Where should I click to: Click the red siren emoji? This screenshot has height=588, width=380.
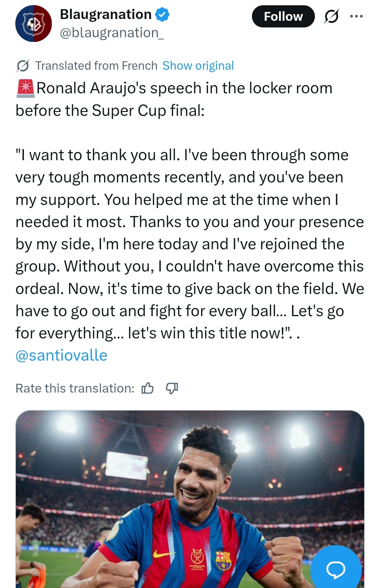pos(25,88)
